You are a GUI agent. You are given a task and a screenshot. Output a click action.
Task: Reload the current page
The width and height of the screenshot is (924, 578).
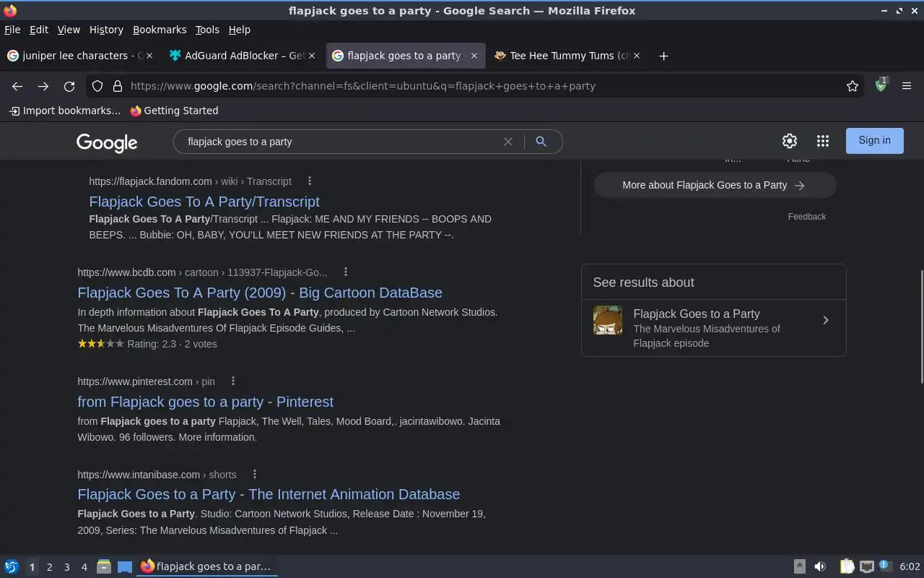[69, 86]
